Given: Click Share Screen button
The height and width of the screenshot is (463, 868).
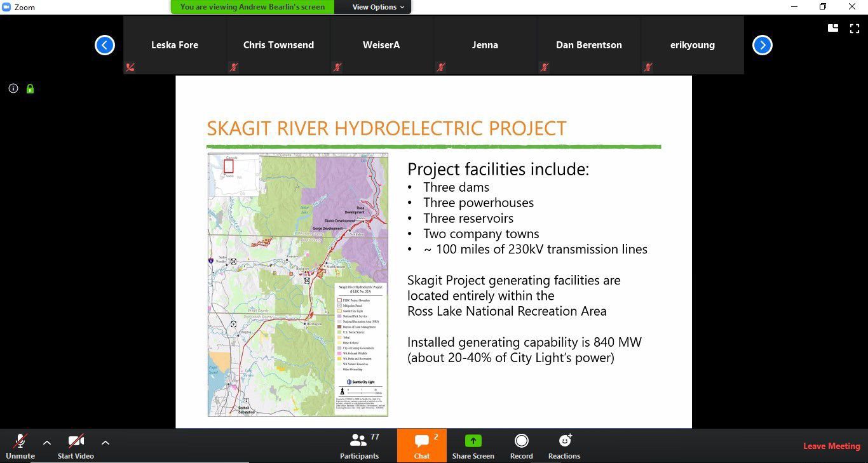Looking at the screenshot, I should pos(473,446).
